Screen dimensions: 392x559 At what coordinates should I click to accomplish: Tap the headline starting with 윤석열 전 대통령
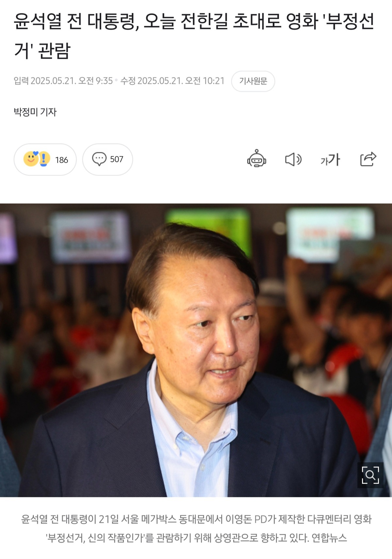(x=194, y=36)
